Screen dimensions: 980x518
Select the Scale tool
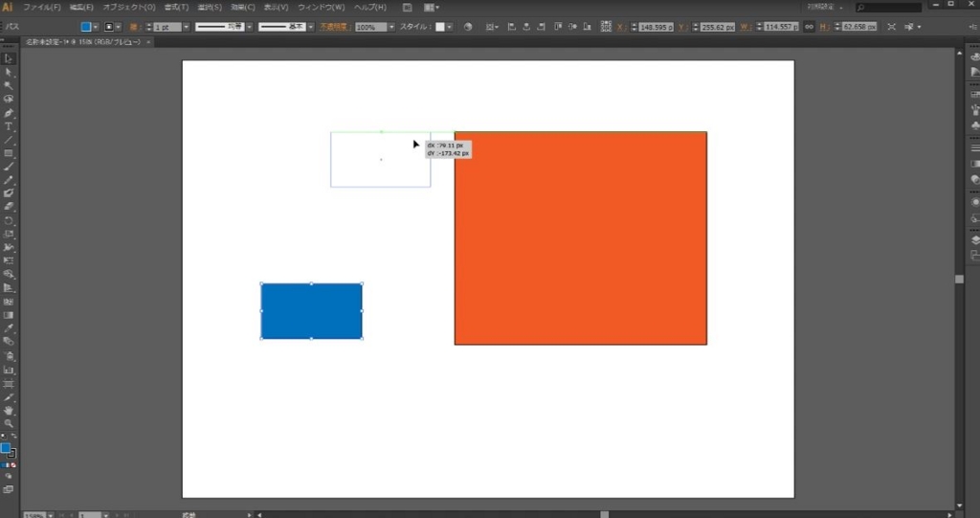9,234
